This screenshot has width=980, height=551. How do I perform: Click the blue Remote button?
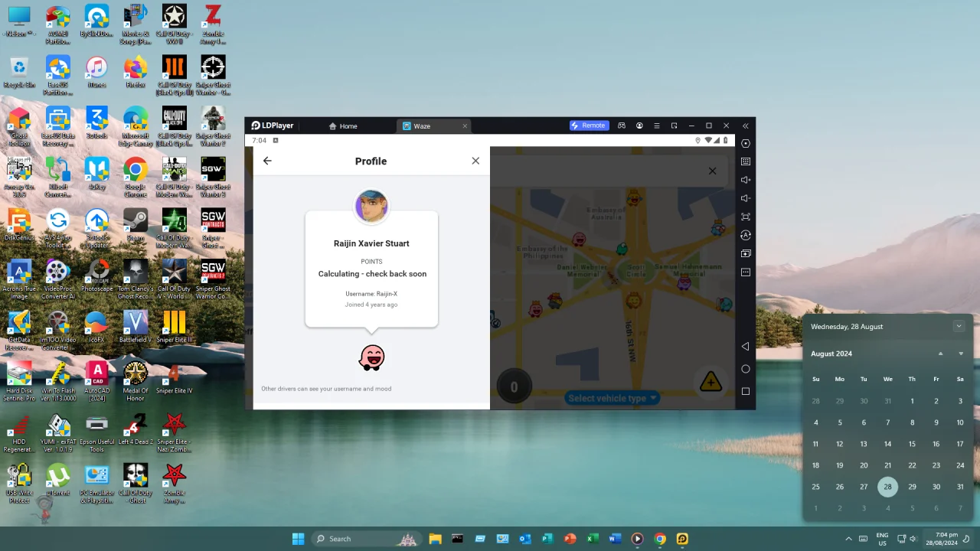tap(589, 126)
